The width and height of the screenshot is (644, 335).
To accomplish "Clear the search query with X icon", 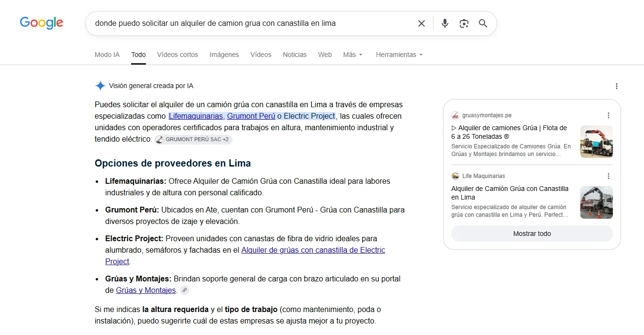I will point(422,23).
